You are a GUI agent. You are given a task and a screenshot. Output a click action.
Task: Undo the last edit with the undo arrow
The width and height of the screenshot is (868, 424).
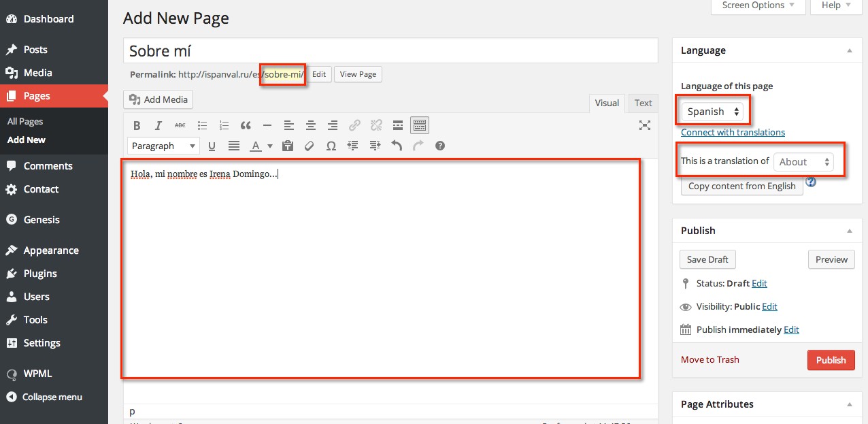[x=397, y=146]
